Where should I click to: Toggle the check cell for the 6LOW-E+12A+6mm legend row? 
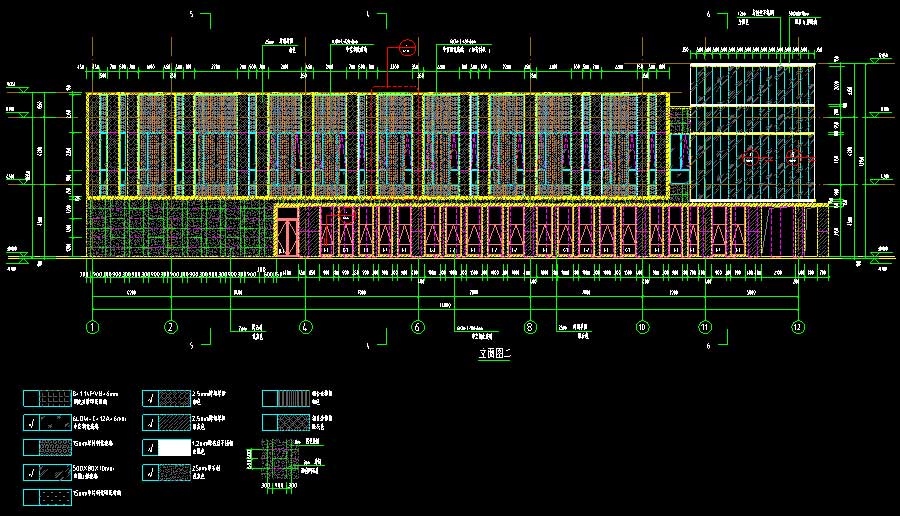32,423
